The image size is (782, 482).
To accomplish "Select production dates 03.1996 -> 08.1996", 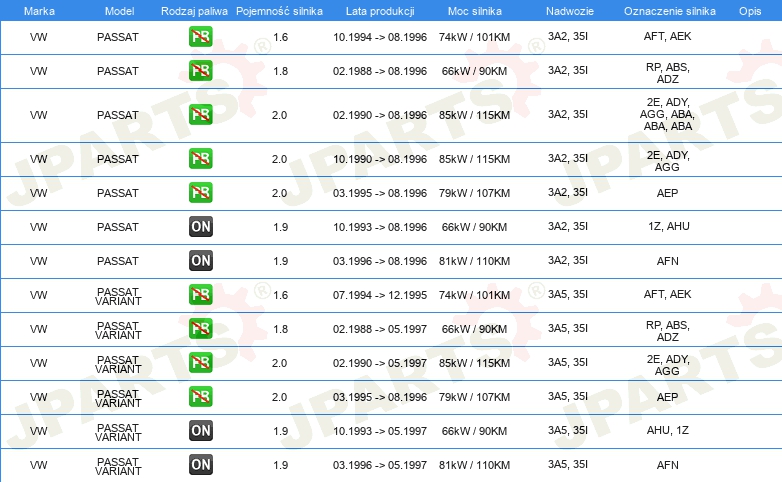I will coord(380,261).
